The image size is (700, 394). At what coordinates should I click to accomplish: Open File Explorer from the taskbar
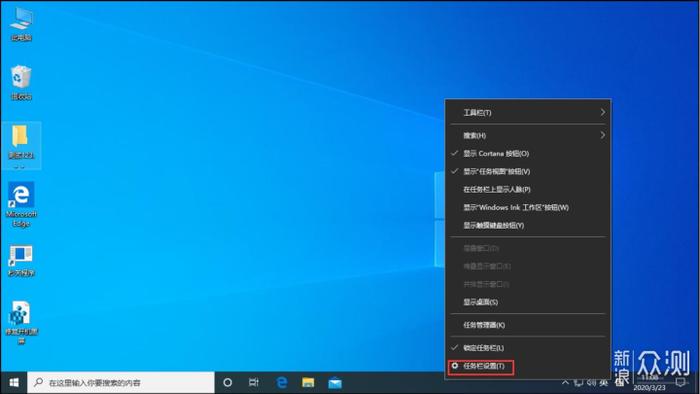coord(308,382)
